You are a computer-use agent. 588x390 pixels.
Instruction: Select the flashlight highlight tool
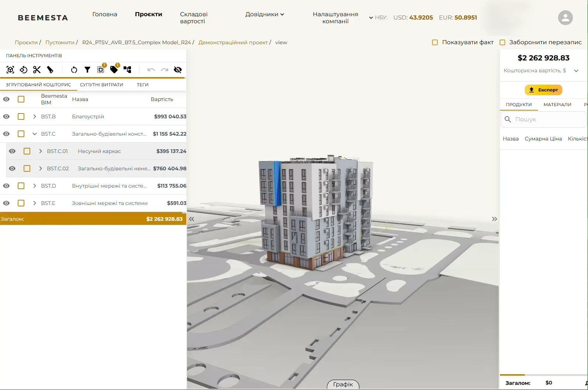point(50,70)
